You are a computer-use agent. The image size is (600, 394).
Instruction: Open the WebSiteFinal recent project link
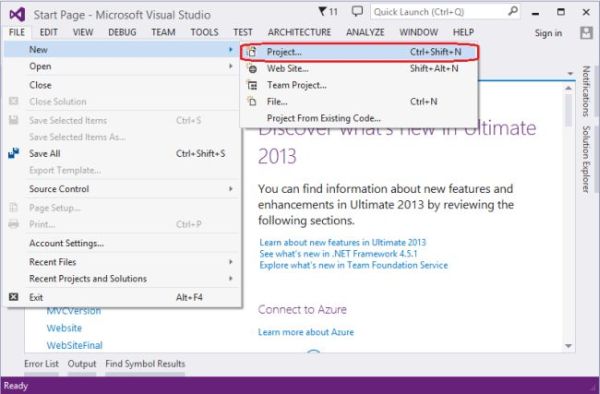click(75, 345)
